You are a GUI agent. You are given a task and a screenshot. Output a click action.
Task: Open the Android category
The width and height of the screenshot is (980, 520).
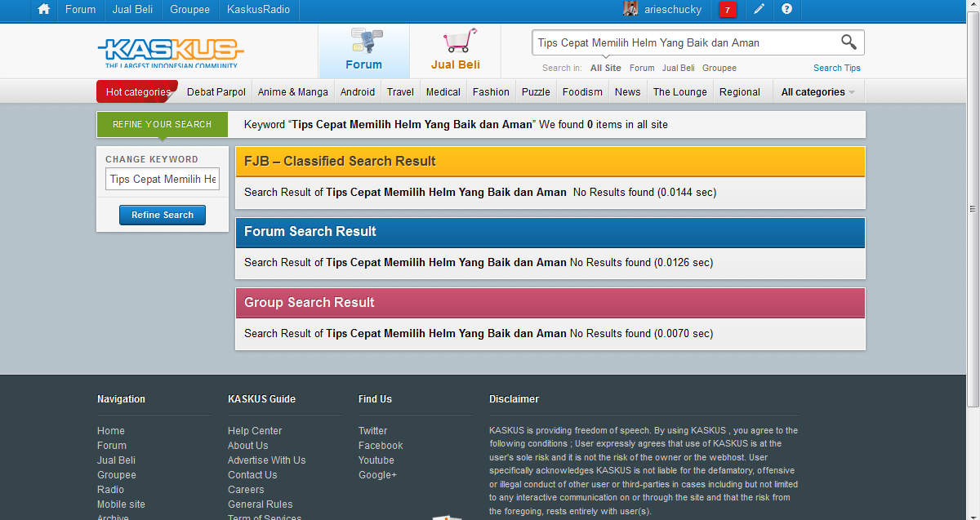358,92
